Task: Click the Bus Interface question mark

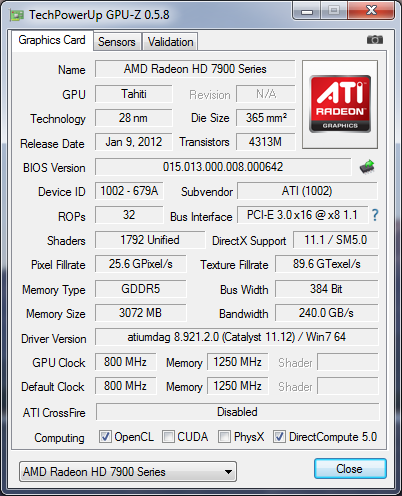Action: coord(375,215)
